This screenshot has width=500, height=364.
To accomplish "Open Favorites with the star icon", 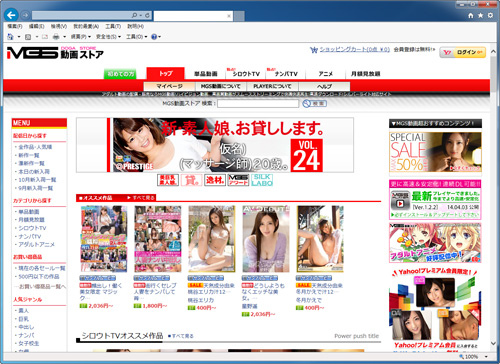I will [480, 15].
